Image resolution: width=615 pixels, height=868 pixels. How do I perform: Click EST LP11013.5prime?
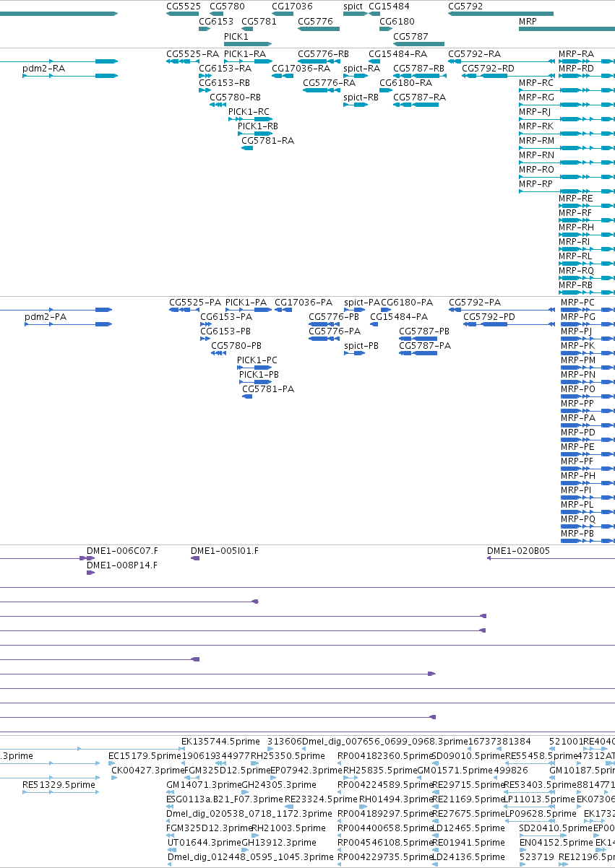tap(540, 799)
